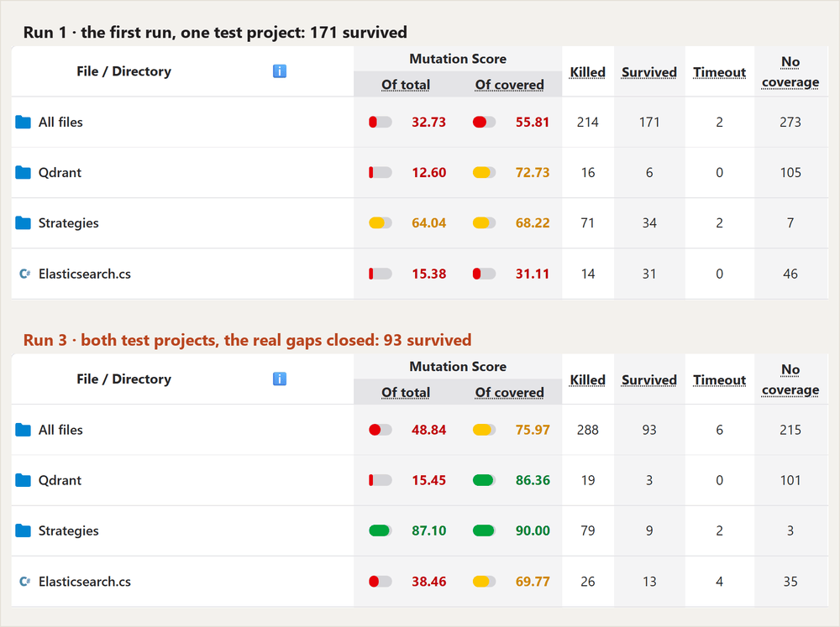Click the info icon in Run 3 table header

point(280,379)
